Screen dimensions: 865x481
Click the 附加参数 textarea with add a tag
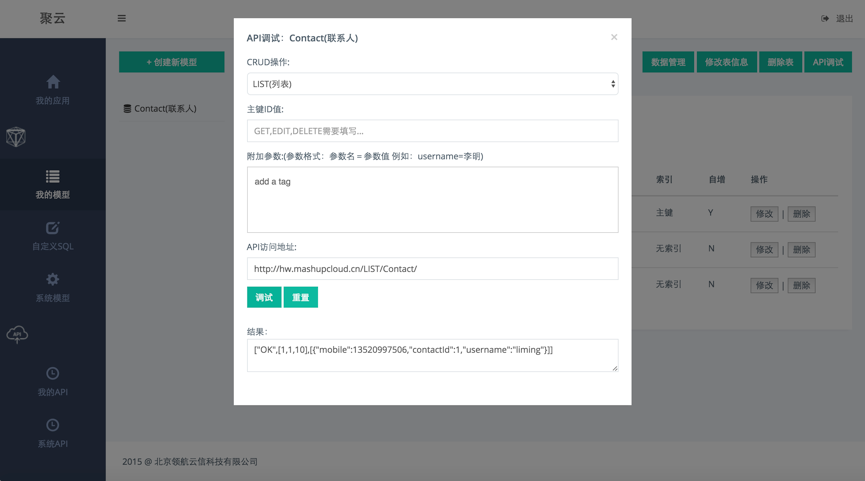(x=432, y=200)
